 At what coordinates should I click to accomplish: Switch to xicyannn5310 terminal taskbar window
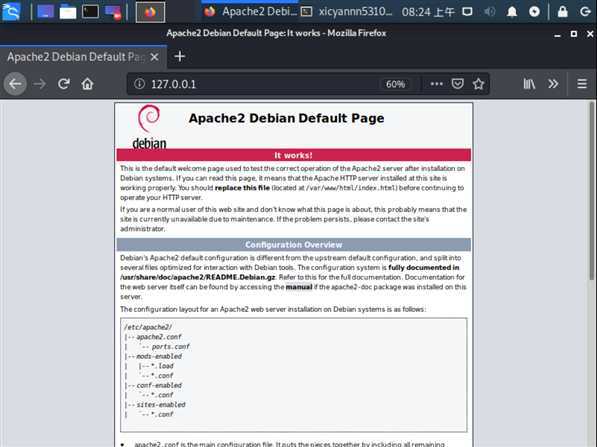point(346,12)
